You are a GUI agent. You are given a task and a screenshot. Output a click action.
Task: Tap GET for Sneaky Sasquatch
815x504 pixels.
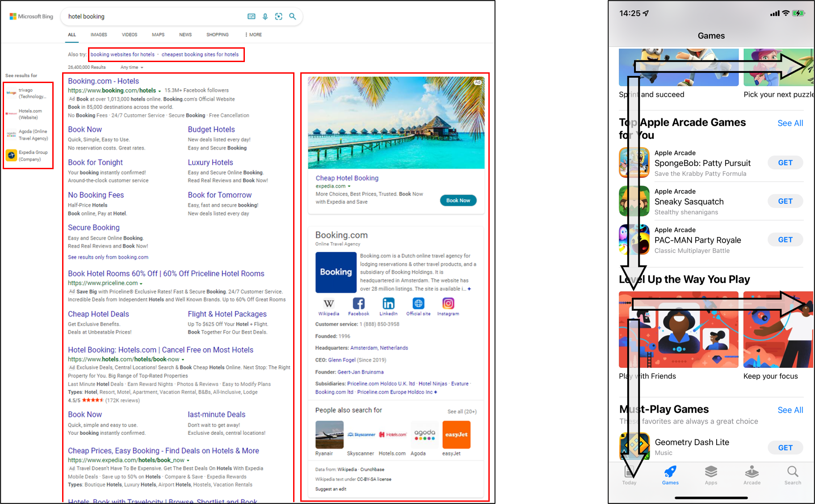[x=785, y=201]
